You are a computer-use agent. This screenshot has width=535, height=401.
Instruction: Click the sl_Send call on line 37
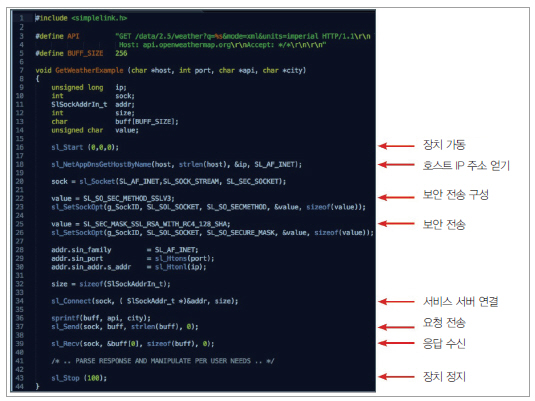[x=66, y=327]
